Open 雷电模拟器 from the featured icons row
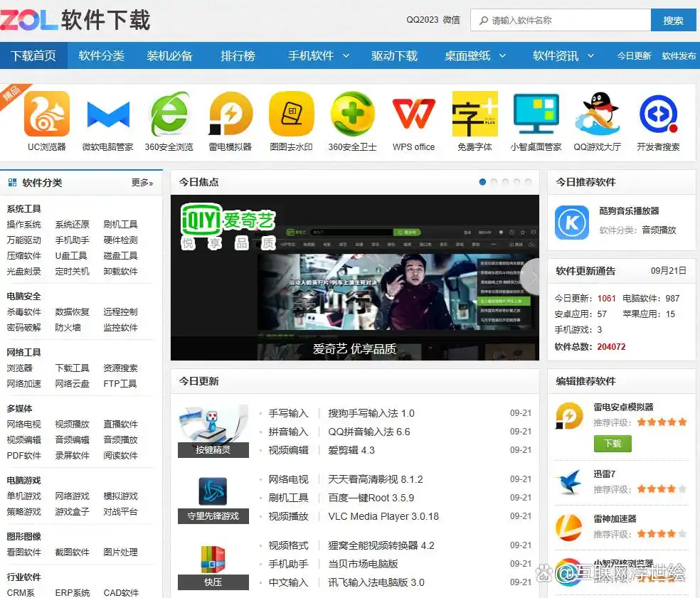 click(x=230, y=114)
